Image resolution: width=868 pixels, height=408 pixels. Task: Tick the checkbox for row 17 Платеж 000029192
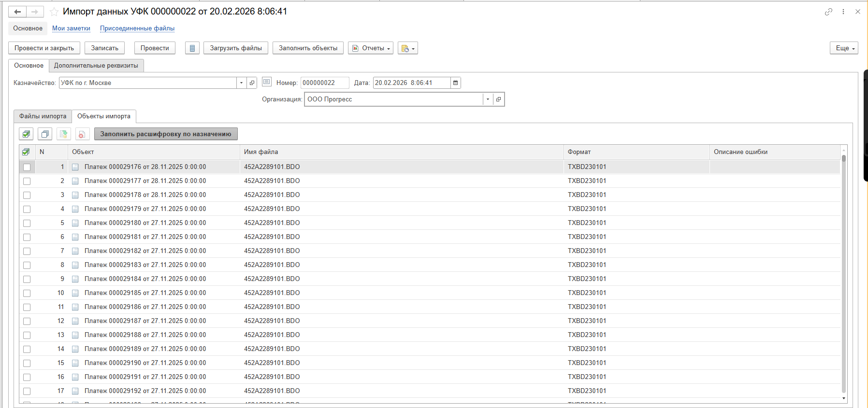(27, 391)
